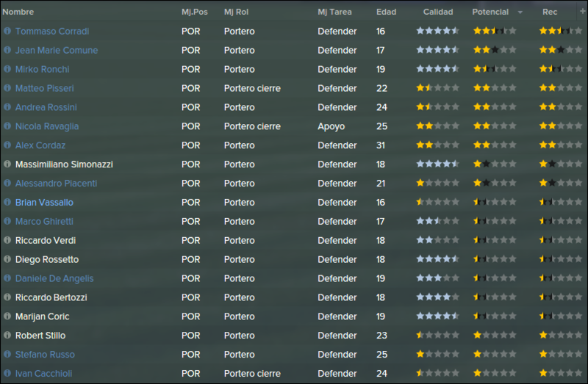
Task: Open info icon for Massimiliano Simonazzi
Action: (7, 164)
